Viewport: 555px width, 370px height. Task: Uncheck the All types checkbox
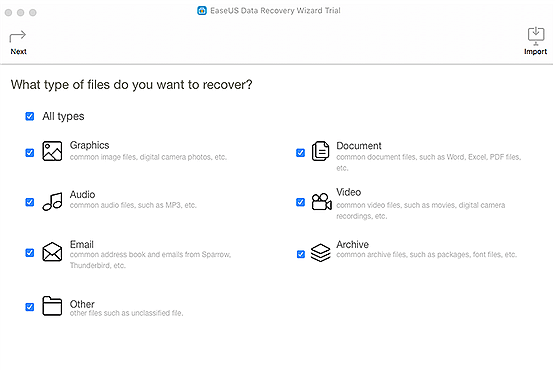(30, 116)
